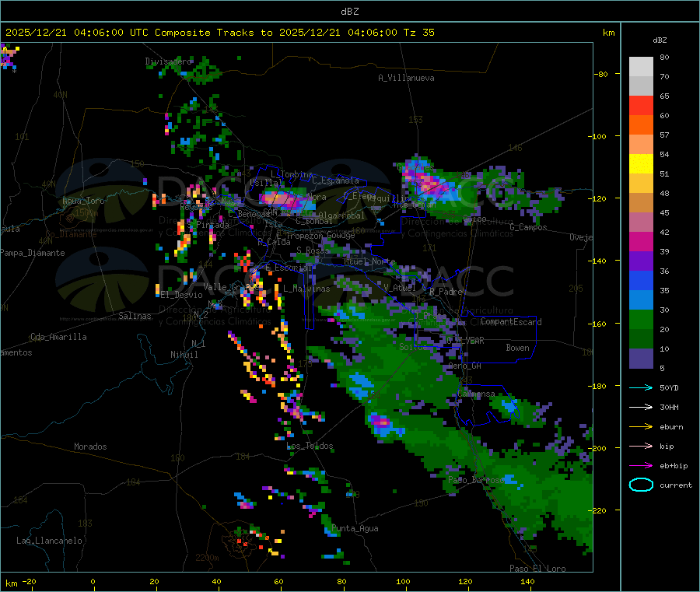
Task: Click the Punta_Agua location label
Action: pos(355,528)
